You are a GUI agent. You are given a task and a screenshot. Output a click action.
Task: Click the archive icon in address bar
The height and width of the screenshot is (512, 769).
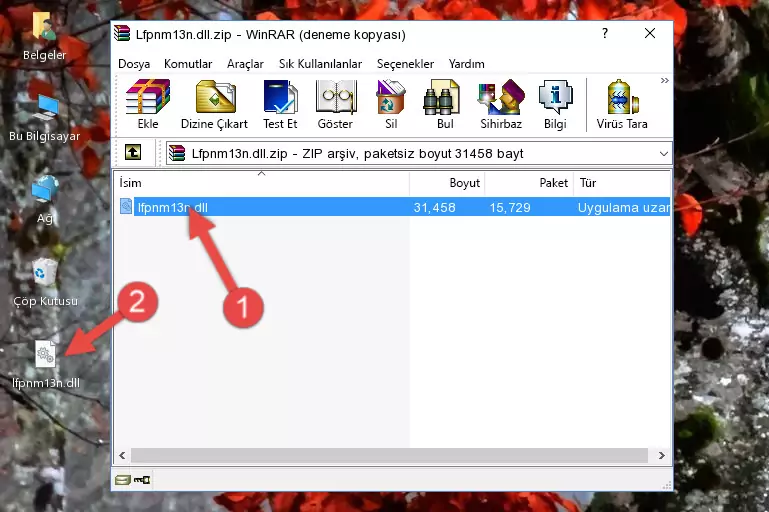coord(177,154)
